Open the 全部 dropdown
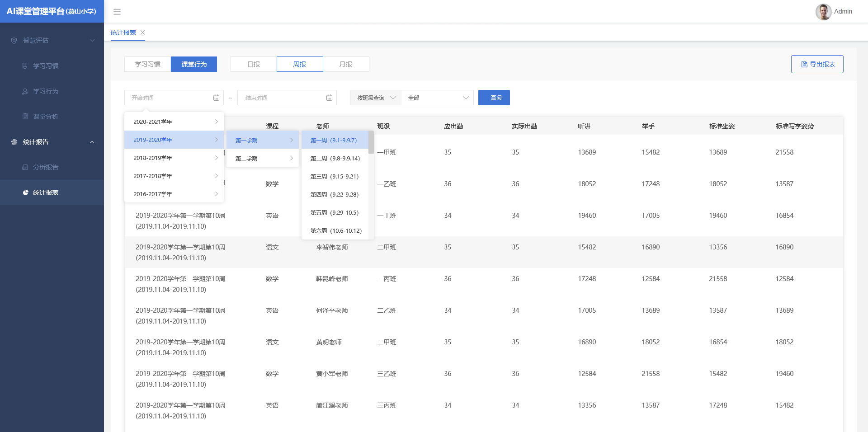 tap(437, 98)
